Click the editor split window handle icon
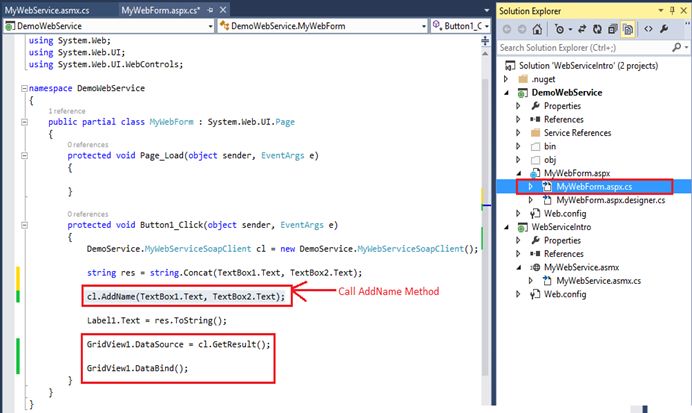Viewport: 692px width, 413px height. [x=485, y=41]
